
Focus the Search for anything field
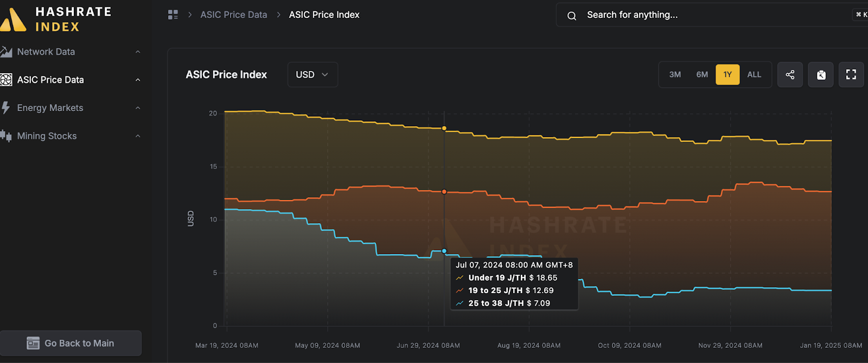tap(712, 15)
